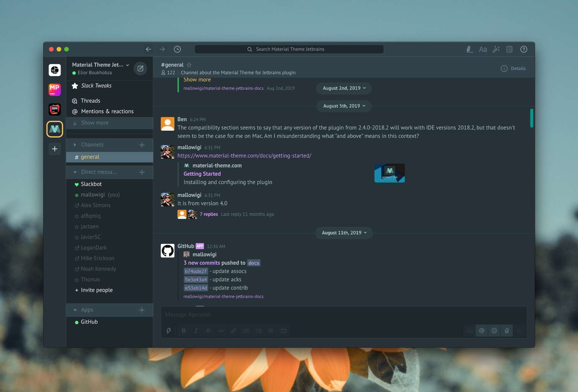Open channel Details
This screenshot has height=392, width=578.
tap(513, 69)
